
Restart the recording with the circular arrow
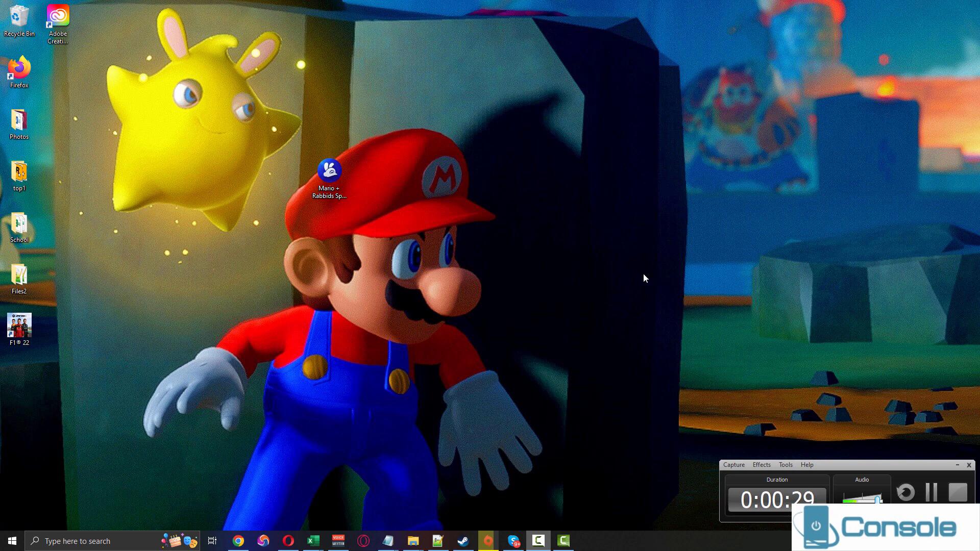pyautogui.click(x=905, y=492)
